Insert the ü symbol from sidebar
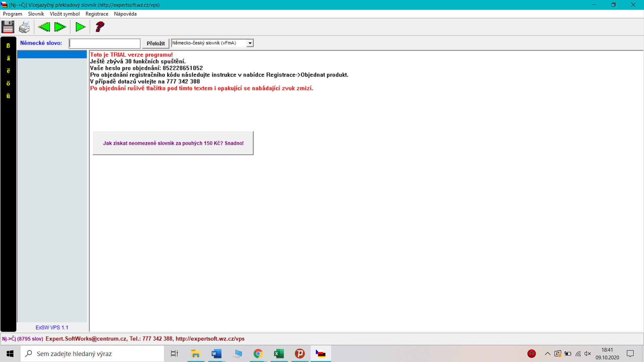This screenshot has width=644, height=362. (8, 96)
